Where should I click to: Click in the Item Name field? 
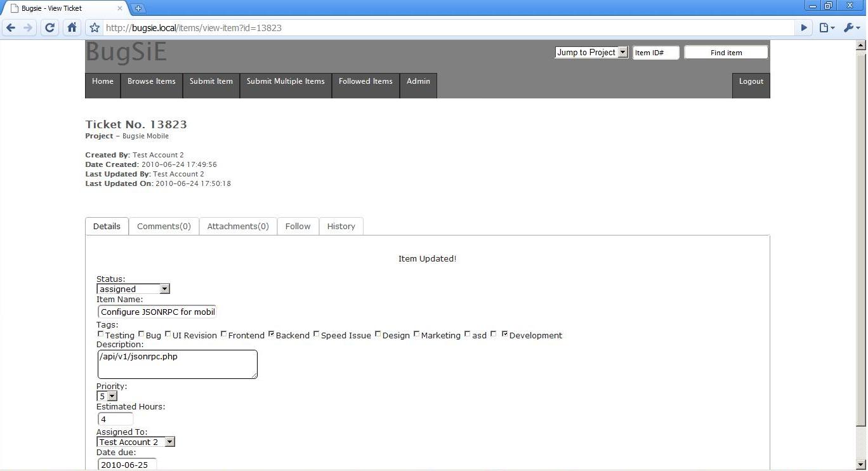pos(157,312)
